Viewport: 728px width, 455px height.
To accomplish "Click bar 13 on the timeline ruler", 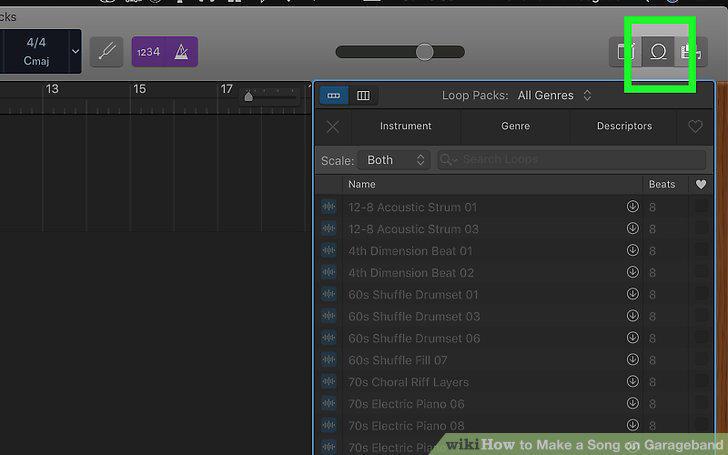I will [x=52, y=89].
